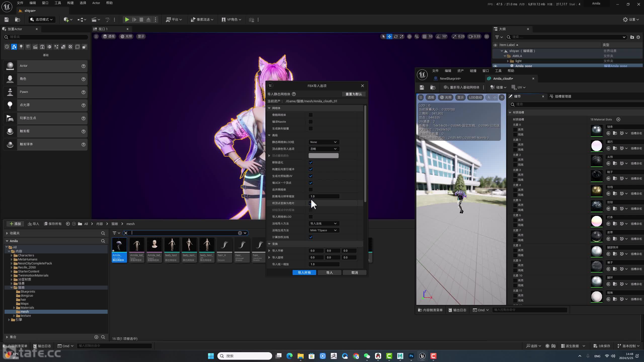Open the 静态网格体LOD组 None dropdown

pos(324,142)
